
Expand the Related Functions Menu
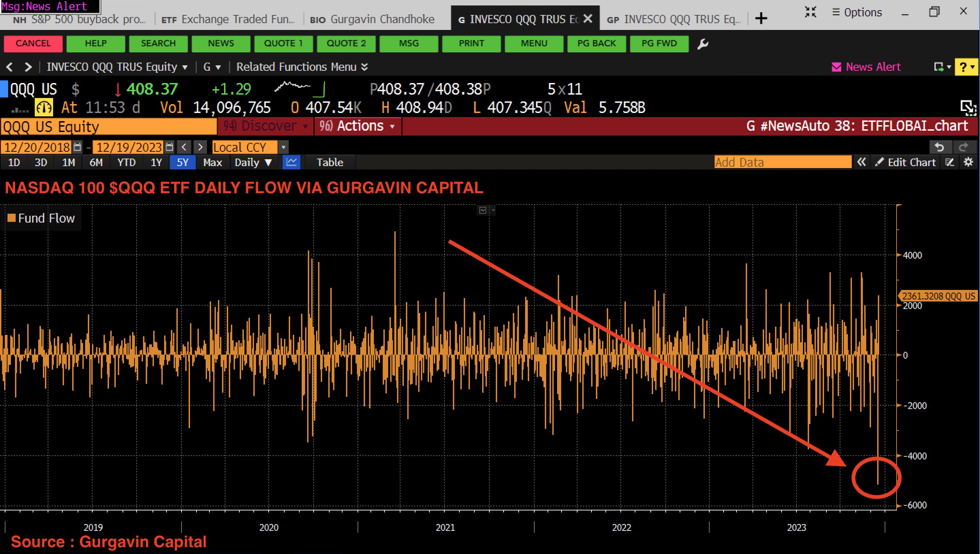(x=302, y=67)
